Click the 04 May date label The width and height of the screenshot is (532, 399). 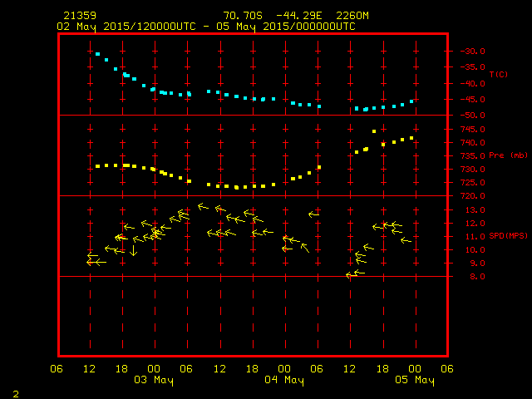tap(284, 380)
